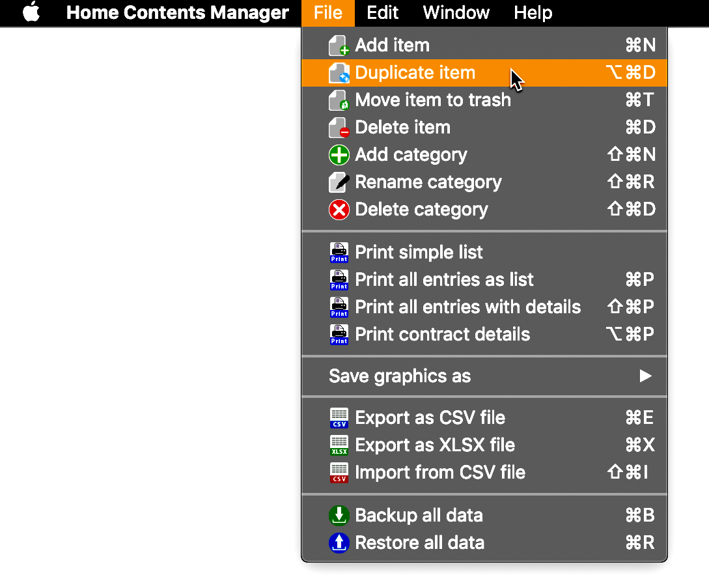Click the Export as XLSX icon
Viewport: 709px width, 588px height.
tap(339, 445)
